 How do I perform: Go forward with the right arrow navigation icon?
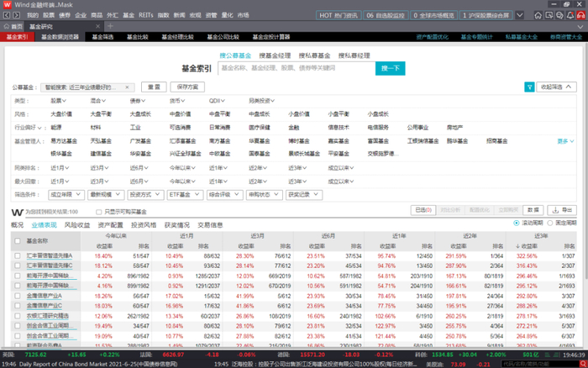[16, 15]
